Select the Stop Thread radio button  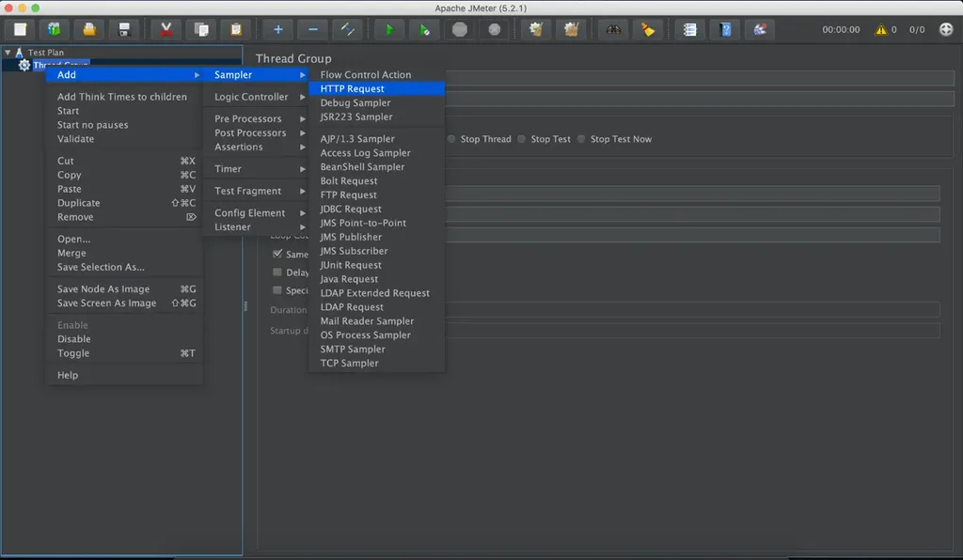pos(451,139)
